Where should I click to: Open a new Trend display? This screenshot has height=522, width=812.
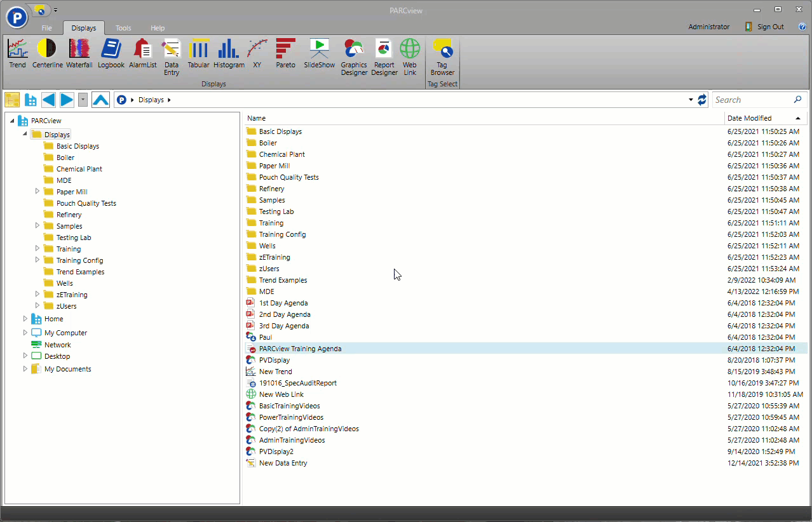[x=17, y=53]
